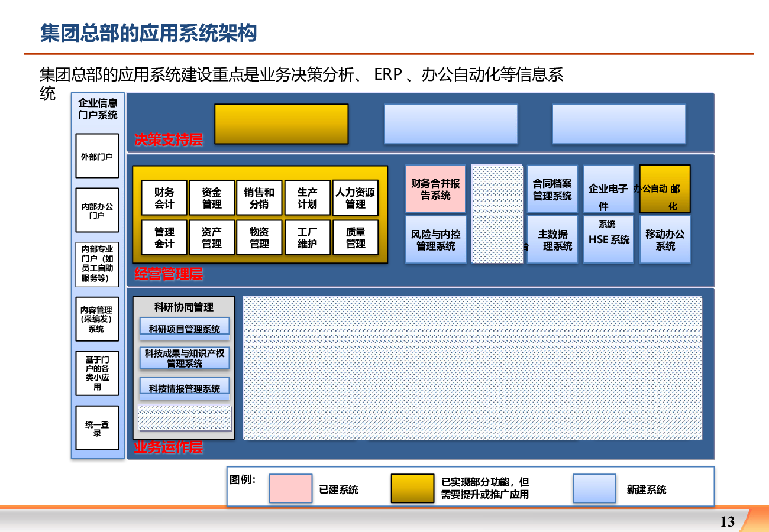
Task: Select the 内部办公门户 box
Action: 97,210
